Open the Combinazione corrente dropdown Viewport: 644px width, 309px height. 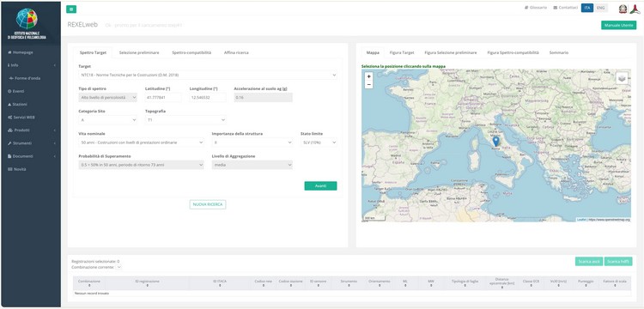click(x=118, y=267)
